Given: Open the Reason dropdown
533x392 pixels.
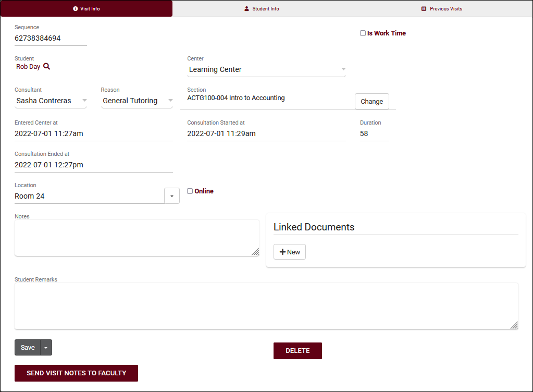Looking at the screenshot, I should tap(137, 101).
